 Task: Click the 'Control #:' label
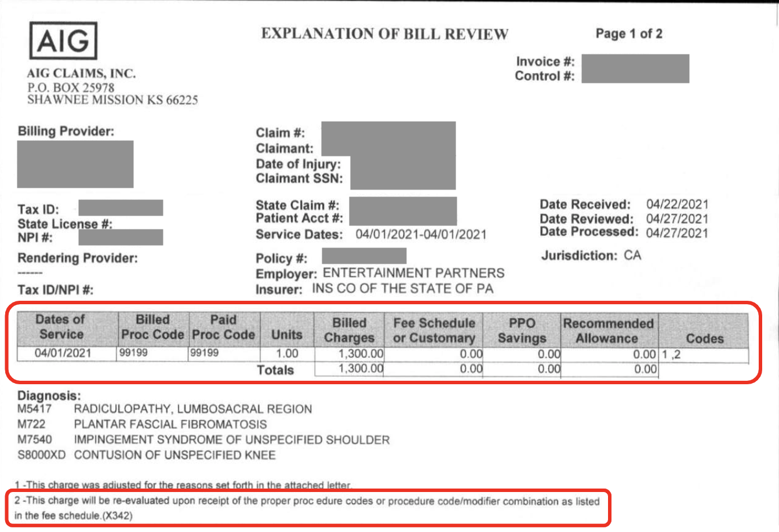pyautogui.click(x=545, y=76)
